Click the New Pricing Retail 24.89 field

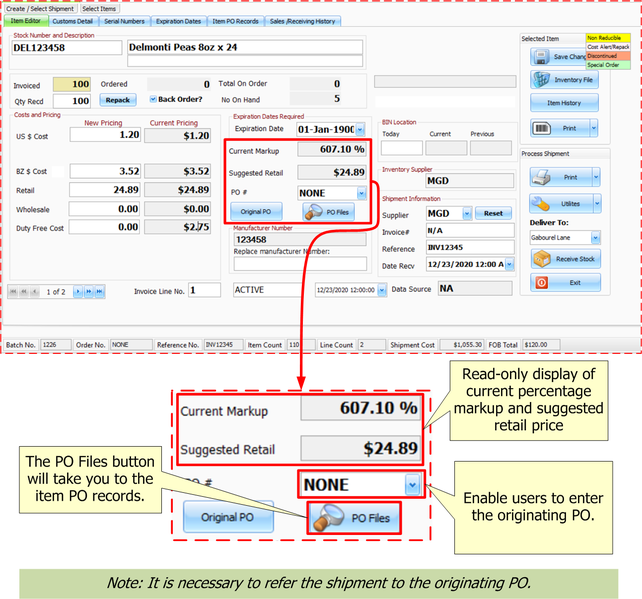(x=105, y=190)
